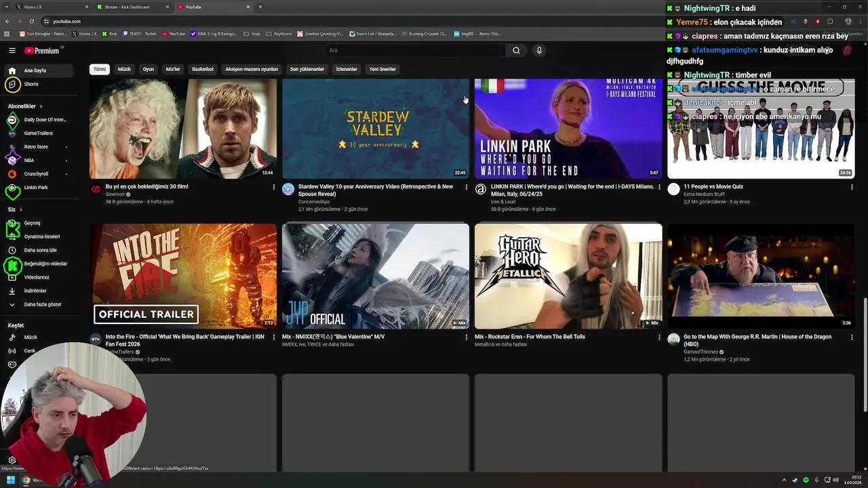Play the Guitar Hero Metallica thumbnail

pyautogui.click(x=568, y=276)
